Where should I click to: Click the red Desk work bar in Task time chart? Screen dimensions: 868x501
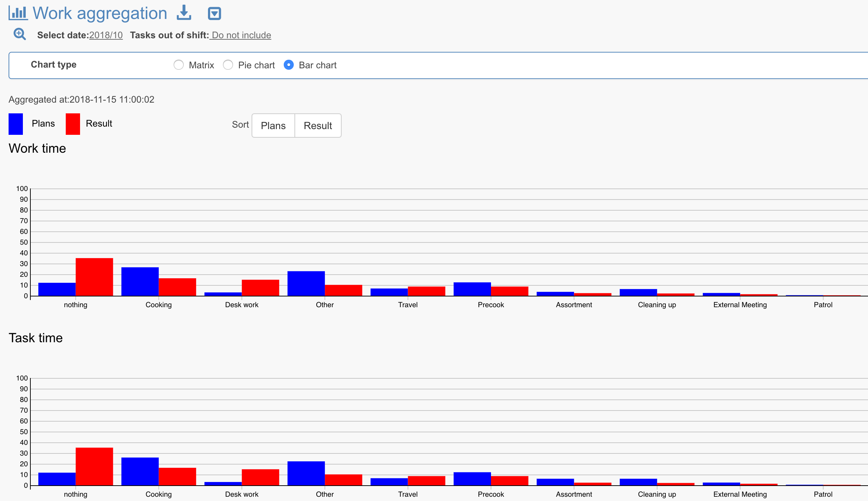click(261, 477)
